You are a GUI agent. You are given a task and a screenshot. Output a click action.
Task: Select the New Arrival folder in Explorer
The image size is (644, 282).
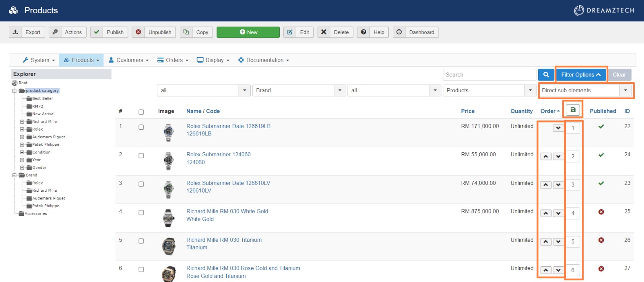pyautogui.click(x=43, y=114)
